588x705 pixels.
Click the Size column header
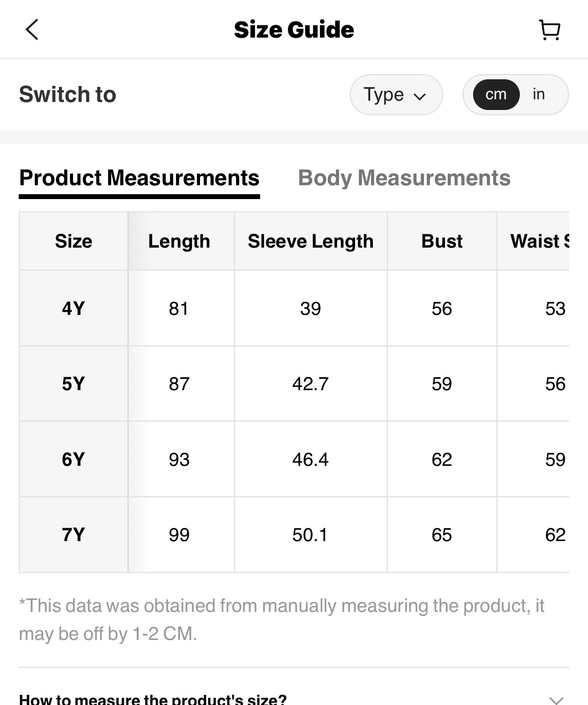[73, 241]
